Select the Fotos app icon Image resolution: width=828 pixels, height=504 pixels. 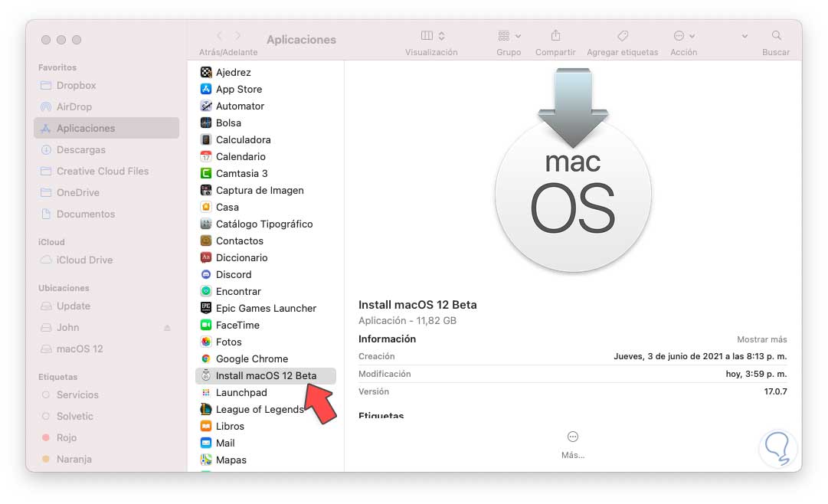(206, 342)
